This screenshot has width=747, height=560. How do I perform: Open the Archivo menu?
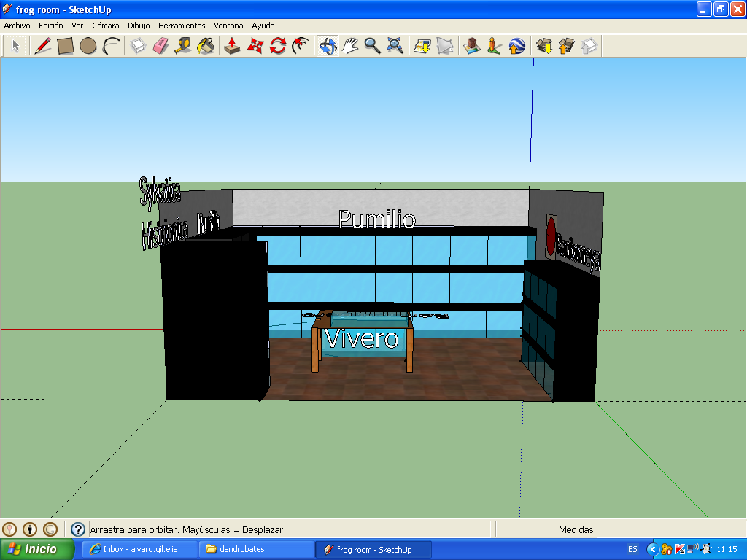(17, 26)
